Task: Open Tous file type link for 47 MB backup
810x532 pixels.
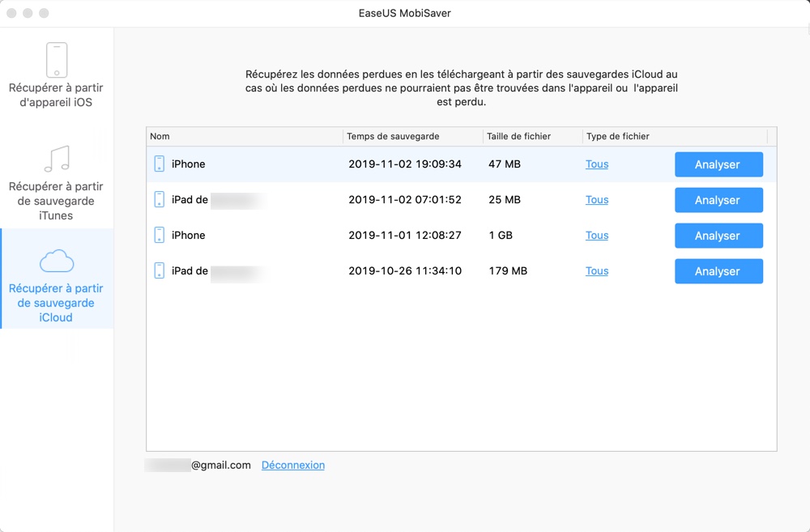Action: pyautogui.click(x=597, y=164)
